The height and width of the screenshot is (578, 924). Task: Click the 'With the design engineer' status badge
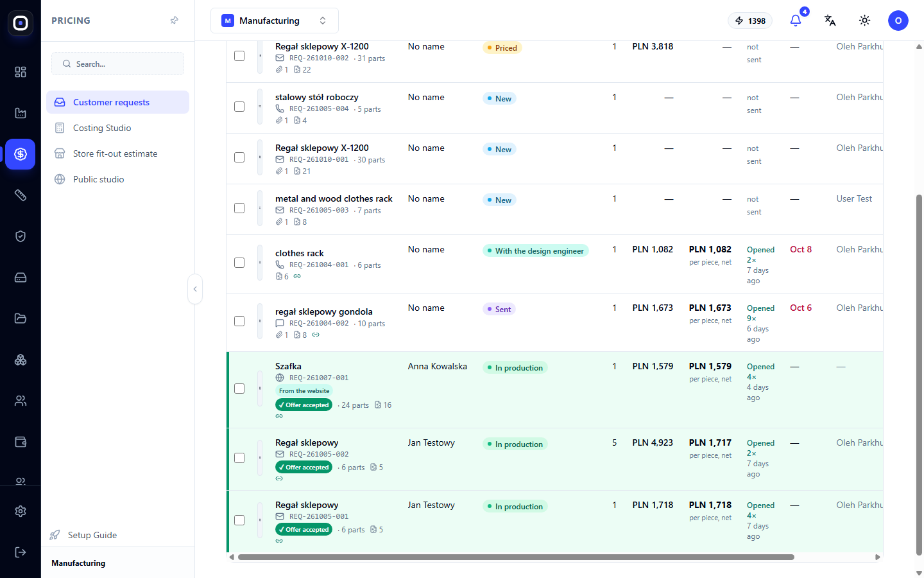[x=536, y=250]
